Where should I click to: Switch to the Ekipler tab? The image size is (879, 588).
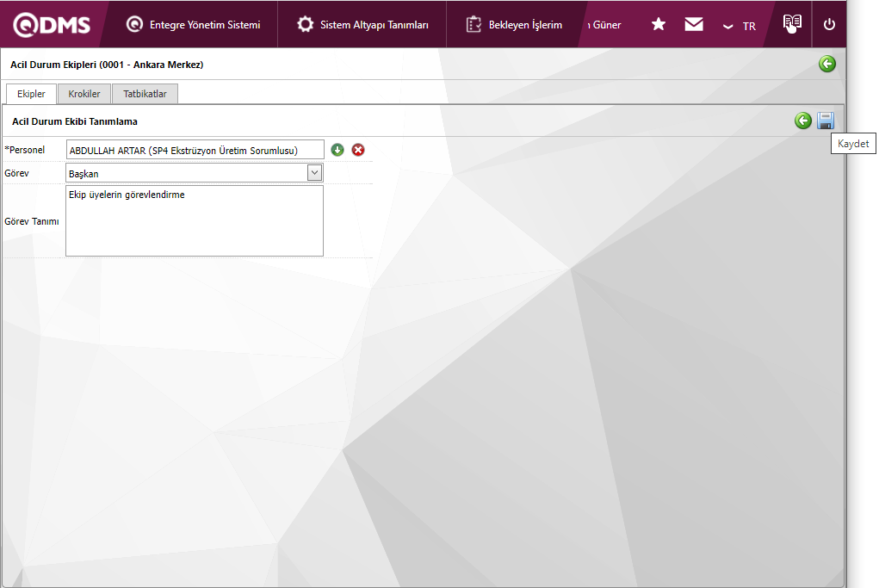[x=31, y=94]
